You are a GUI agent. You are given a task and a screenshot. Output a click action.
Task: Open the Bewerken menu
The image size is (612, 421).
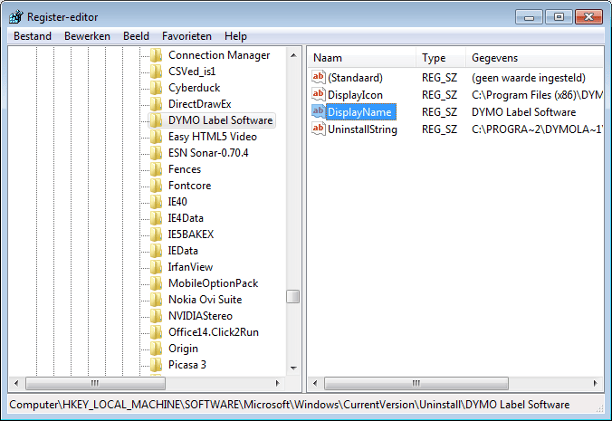point(87,36)
